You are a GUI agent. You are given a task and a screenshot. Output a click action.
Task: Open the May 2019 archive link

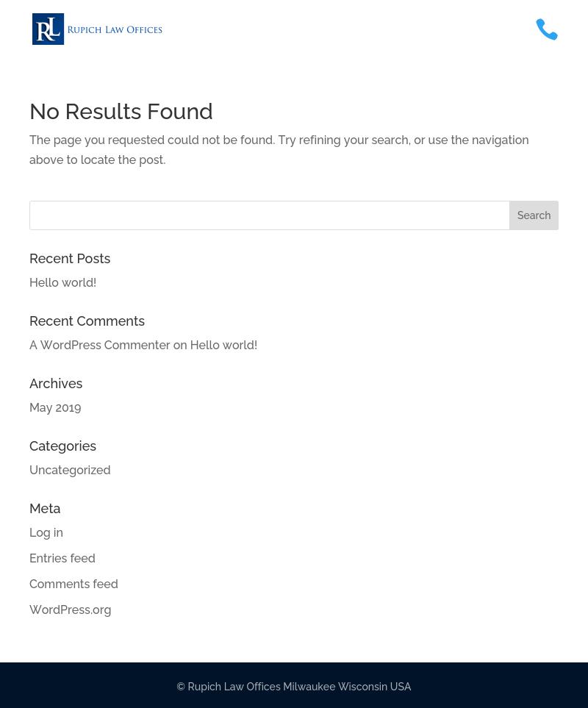pyautogui.click(x=55, y=407)
